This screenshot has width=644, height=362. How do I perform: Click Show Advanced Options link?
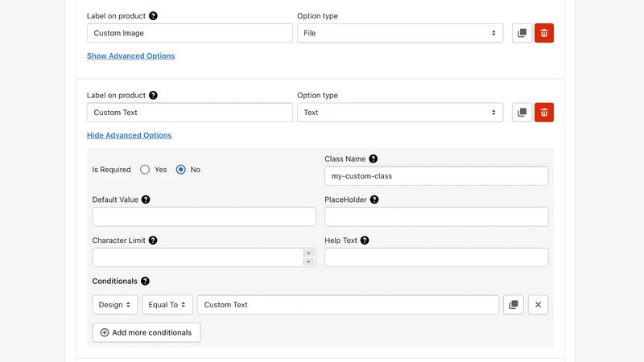pos(130,56)
